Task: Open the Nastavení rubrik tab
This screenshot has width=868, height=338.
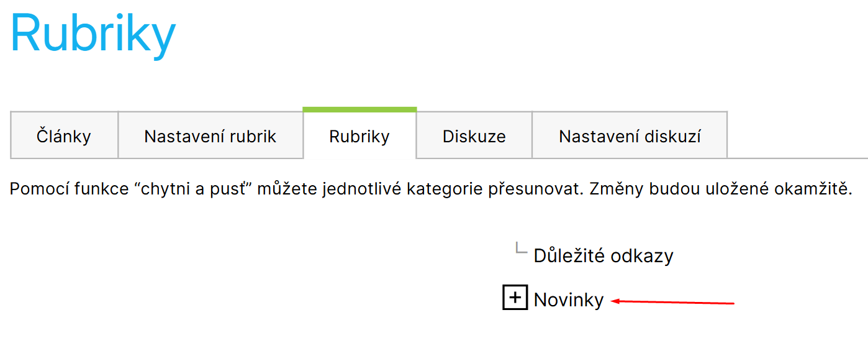Action: click(210, 136)
